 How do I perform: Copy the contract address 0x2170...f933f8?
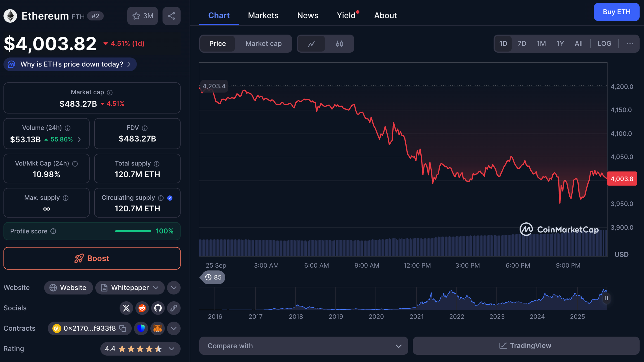122,328
